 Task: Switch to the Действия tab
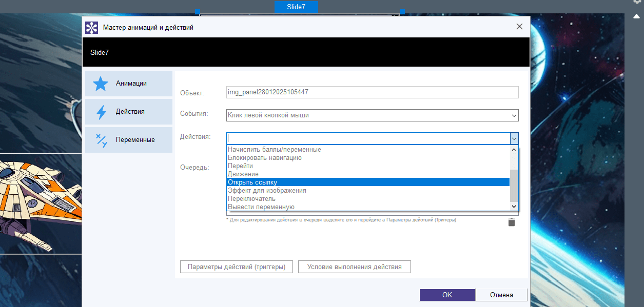pyautogui.click(x=129, y=112)
